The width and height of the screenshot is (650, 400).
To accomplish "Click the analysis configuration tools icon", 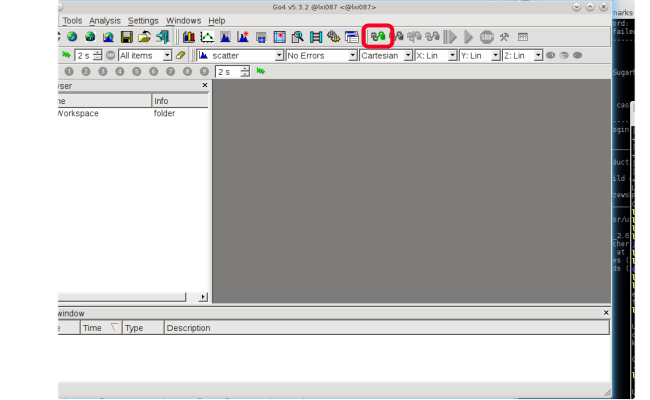I will (505, 37).
